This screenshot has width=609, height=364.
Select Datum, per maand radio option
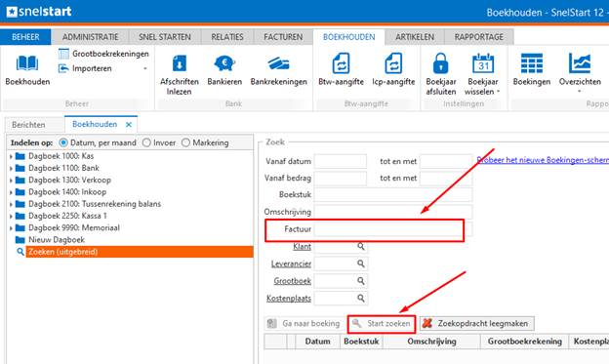pos(62,142)
